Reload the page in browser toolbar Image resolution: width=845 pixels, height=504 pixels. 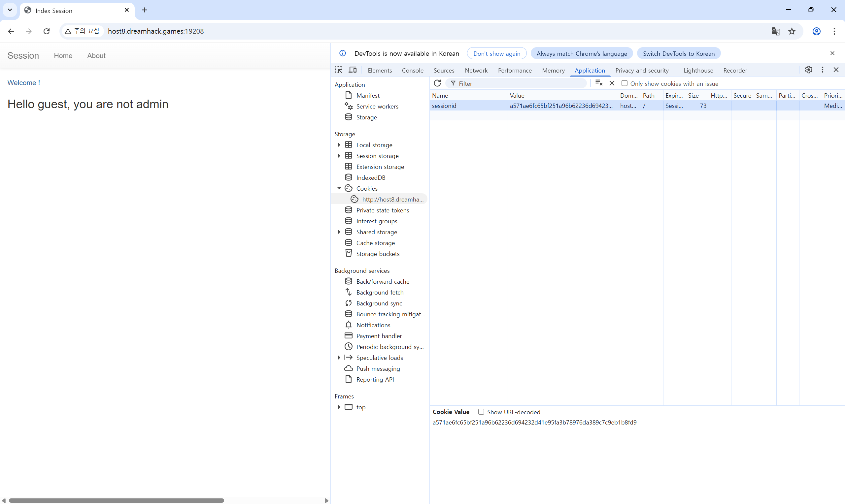(x=47, y=31)
